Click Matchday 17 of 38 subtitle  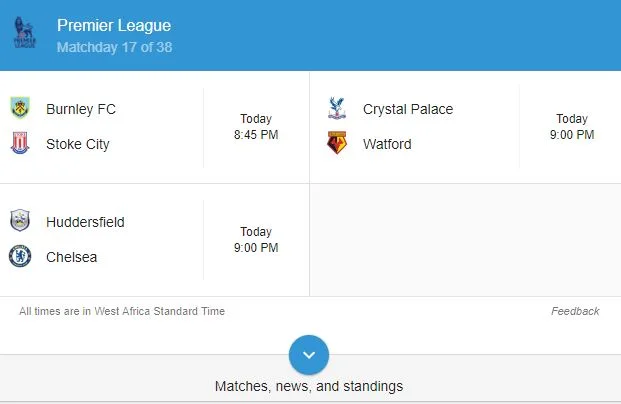(x=114, y=47)
